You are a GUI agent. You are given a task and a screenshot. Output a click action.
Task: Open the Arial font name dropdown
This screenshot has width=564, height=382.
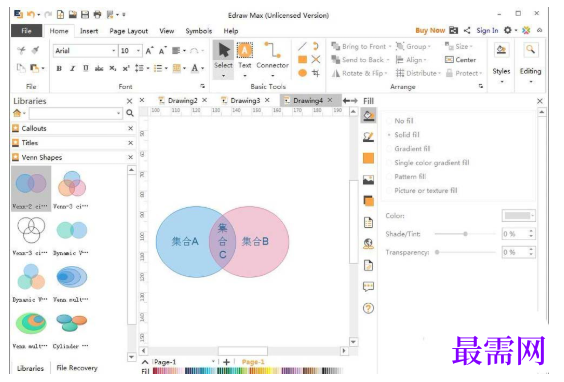(114, 51)
